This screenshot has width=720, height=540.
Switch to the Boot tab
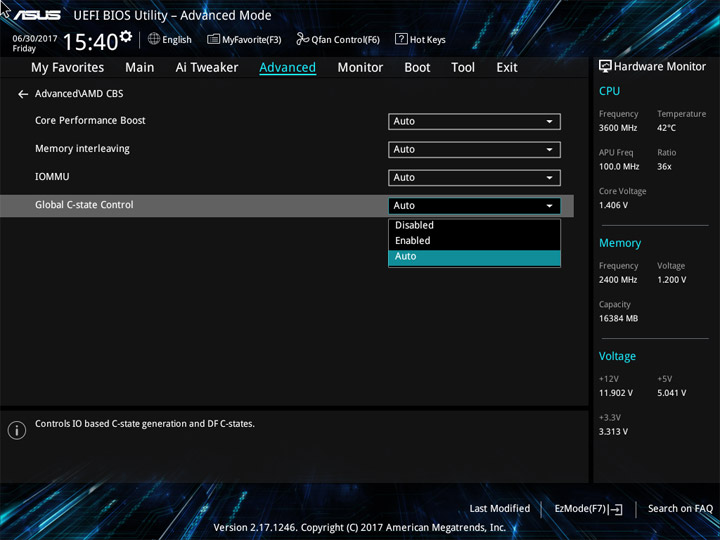pos(417,68)
